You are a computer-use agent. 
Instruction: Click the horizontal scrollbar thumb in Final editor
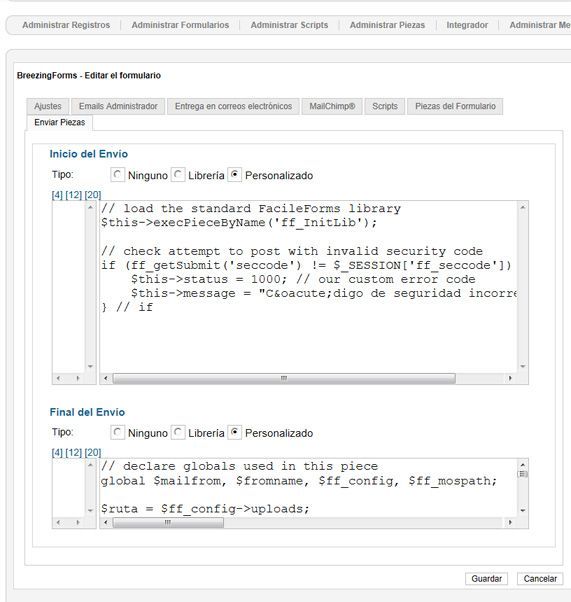(168, 523)
